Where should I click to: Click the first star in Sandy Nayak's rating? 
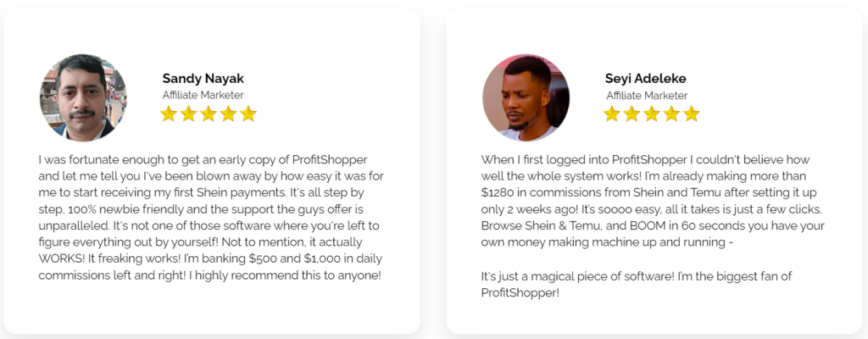(169, 114)
